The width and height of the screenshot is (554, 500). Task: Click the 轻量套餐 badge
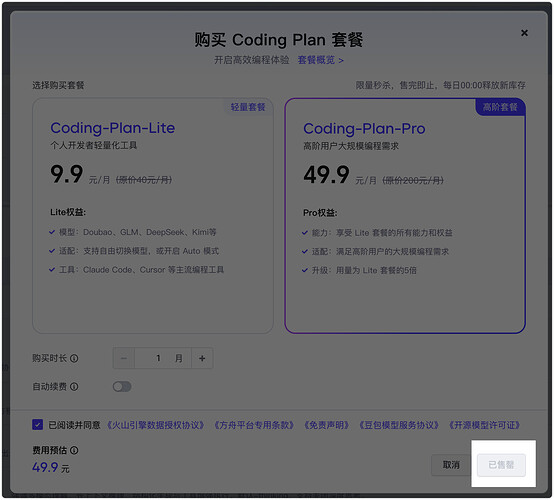click(x=248, y=107)
